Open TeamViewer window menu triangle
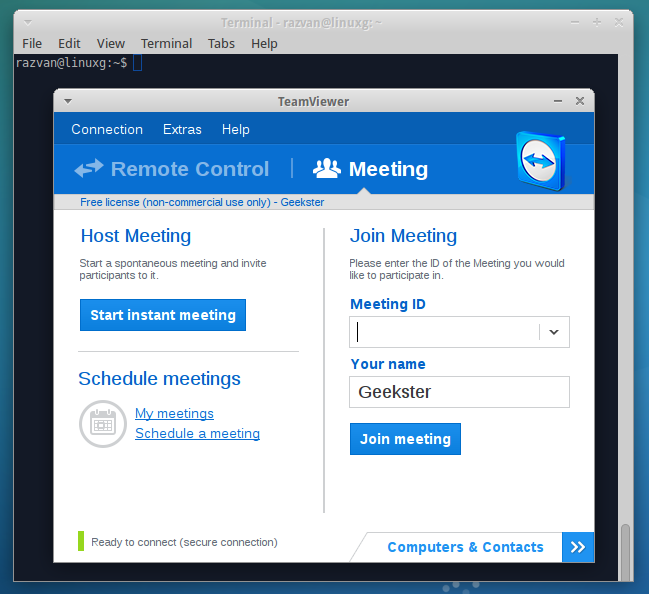The image size is (649, 594). [x=68, y=101]
